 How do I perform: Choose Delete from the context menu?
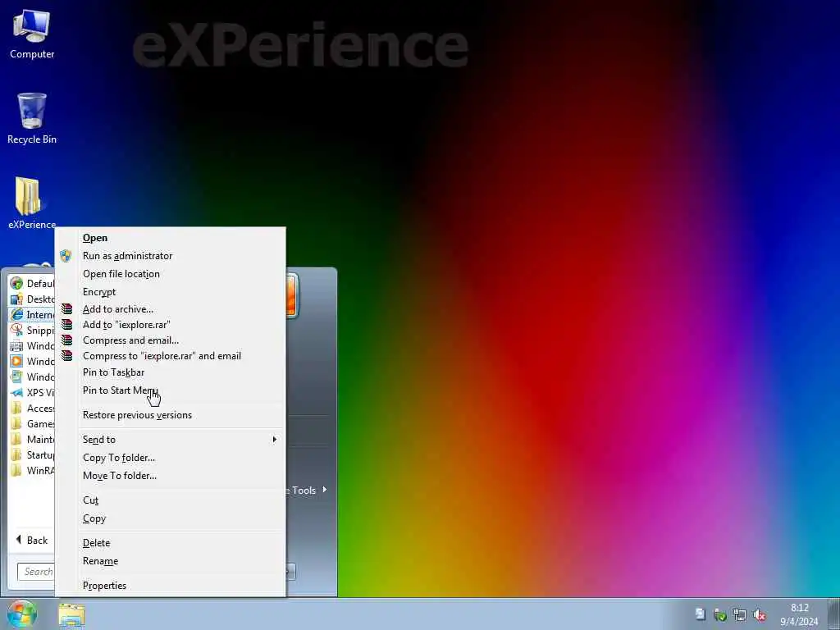(x=97, y=543)
